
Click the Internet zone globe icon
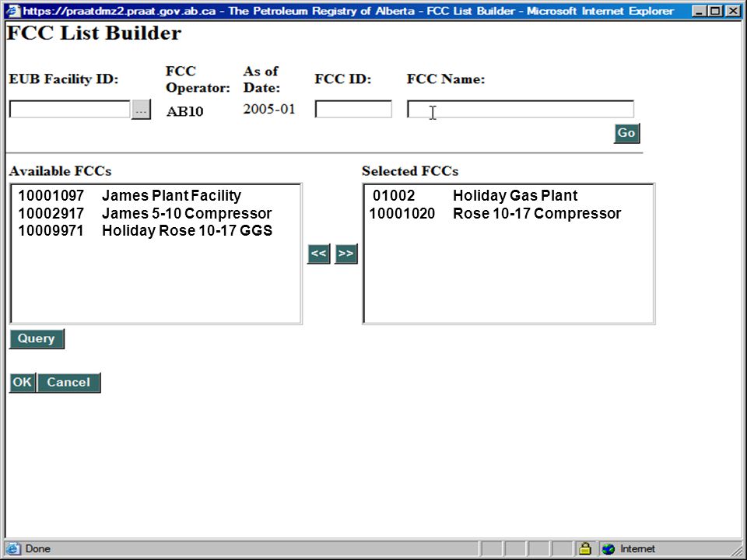[608, 548]
